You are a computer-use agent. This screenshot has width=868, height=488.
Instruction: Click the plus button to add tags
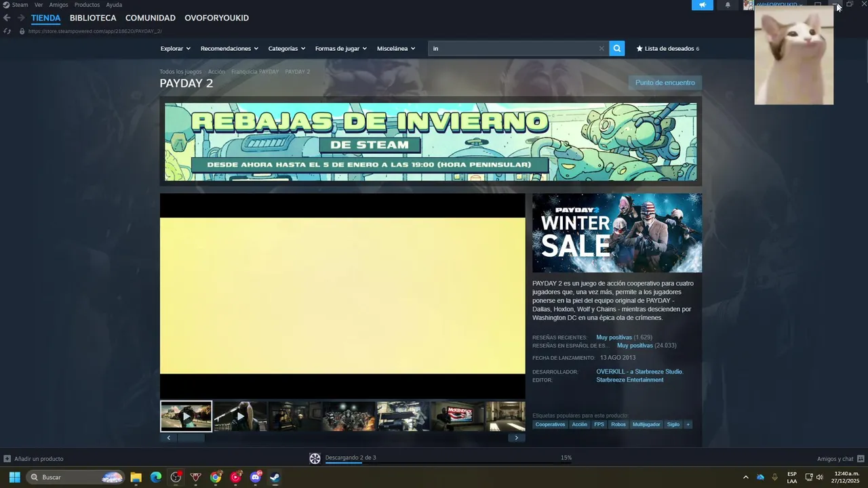(x=688, y=424)
